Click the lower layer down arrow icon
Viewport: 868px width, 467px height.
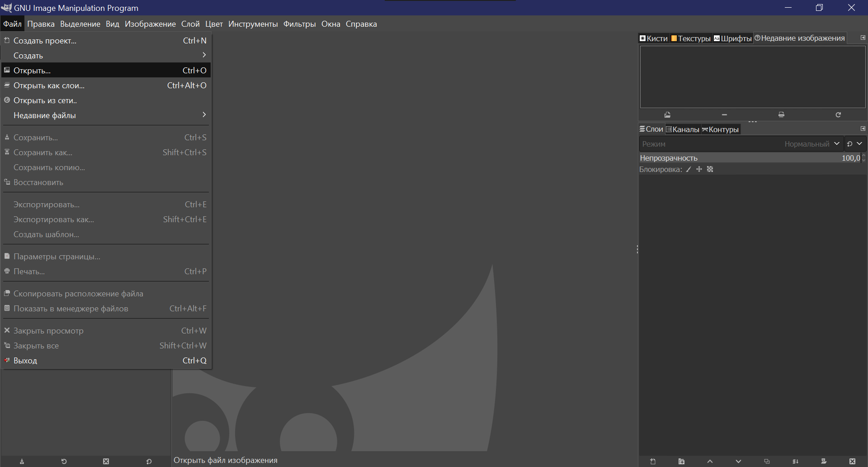coord(738,462)
